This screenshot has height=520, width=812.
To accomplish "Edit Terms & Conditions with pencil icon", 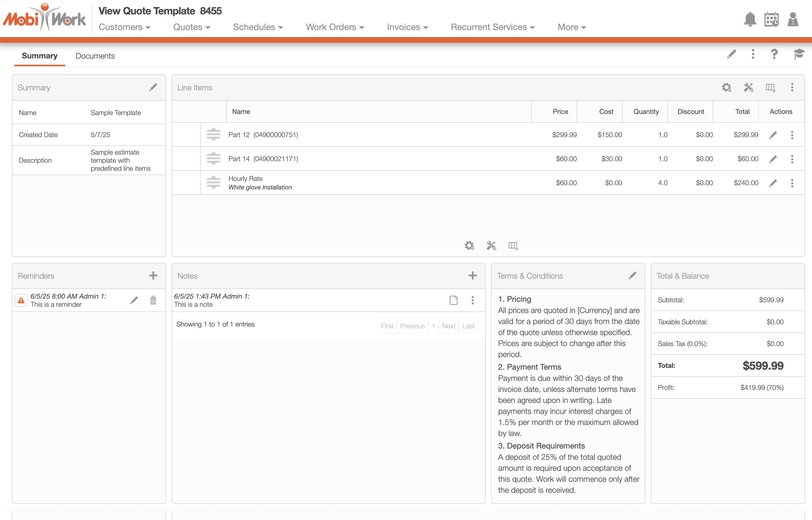I will pos(632,276).
